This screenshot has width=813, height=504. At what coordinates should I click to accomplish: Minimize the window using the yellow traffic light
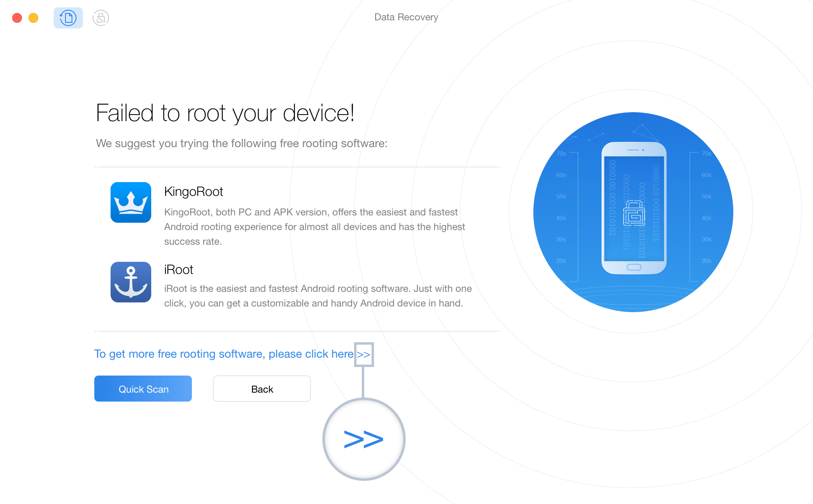33,18
